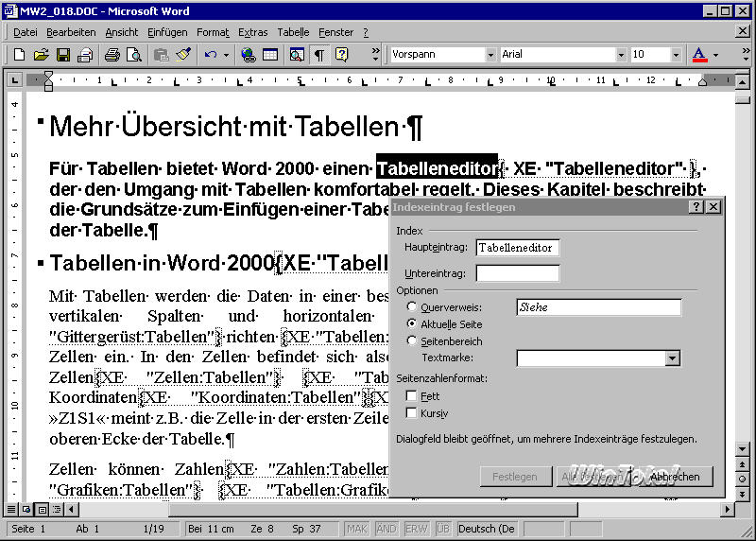Click the previous page double-arrow button
This screenshot has width=756, height=541.
pyautogui.click(x=743, y=464)
